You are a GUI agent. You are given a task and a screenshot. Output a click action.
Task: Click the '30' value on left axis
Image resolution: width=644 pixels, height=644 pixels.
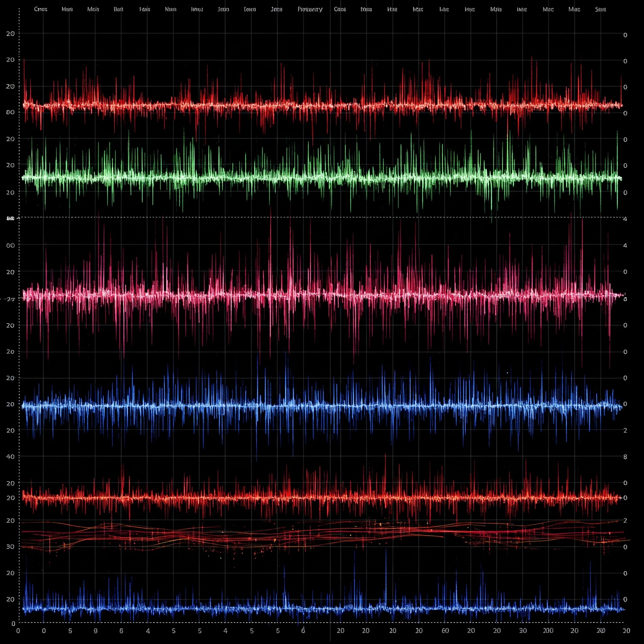(10, 546)
